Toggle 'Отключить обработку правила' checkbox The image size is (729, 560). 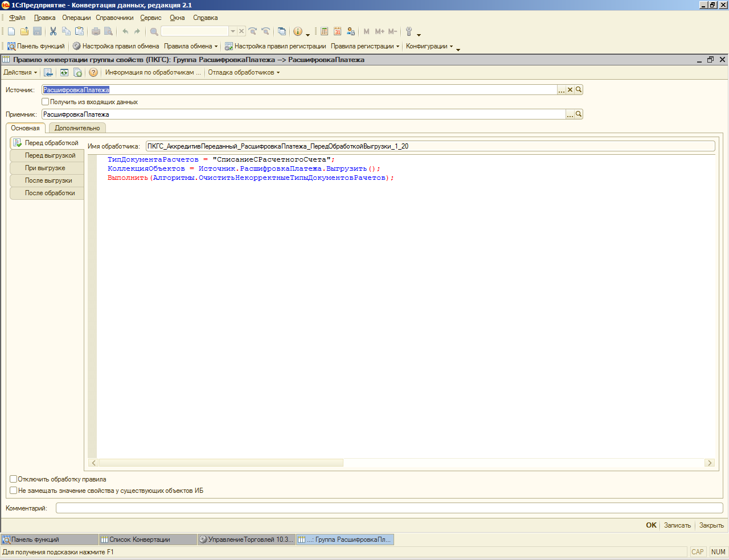point(14,479)
